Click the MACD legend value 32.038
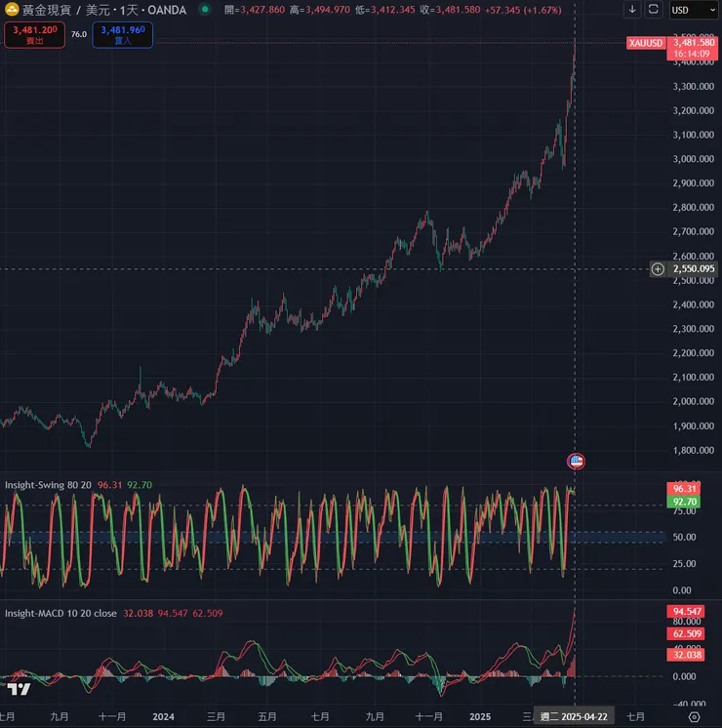722x728 pixels. pyautogui.click(x=138, y=613)
